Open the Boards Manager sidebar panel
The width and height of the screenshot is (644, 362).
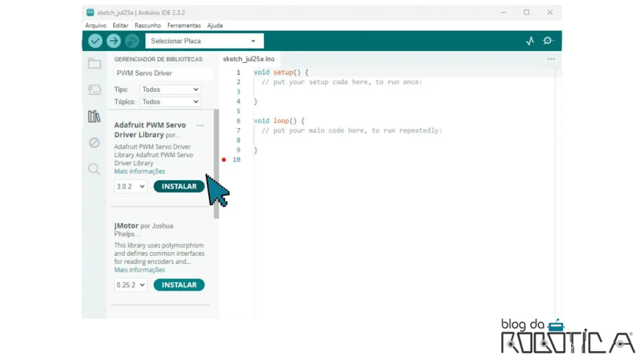point(94,90)
